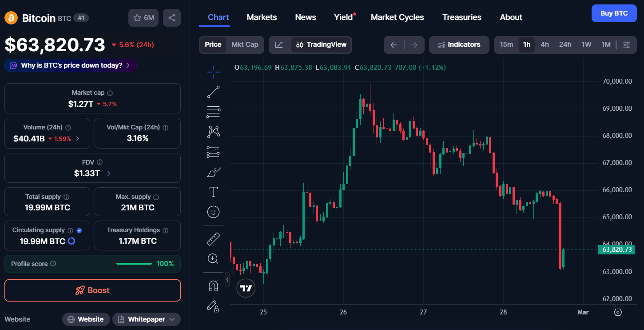
Task: Show Volume 24h info icon
Action: (x=68, y=128)
